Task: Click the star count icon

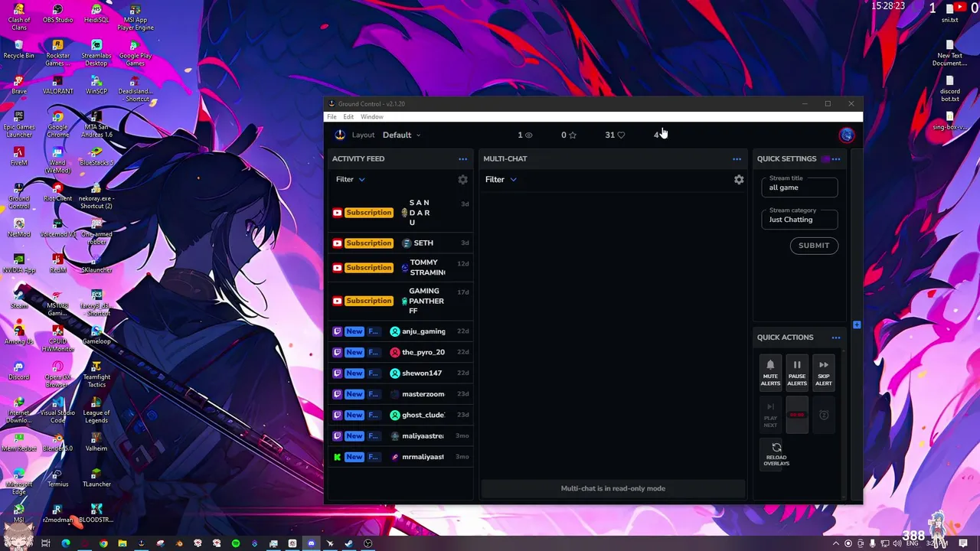Action: click(x=572, y=135)
